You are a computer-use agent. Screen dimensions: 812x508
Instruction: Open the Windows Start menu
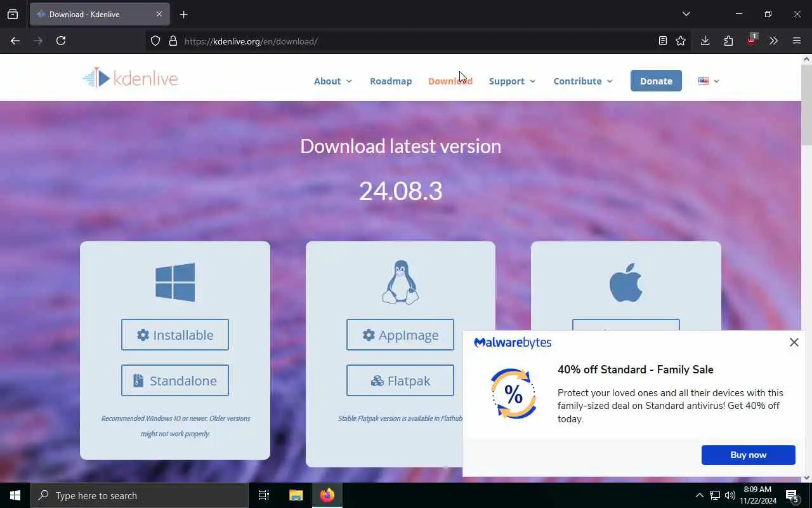15,495
